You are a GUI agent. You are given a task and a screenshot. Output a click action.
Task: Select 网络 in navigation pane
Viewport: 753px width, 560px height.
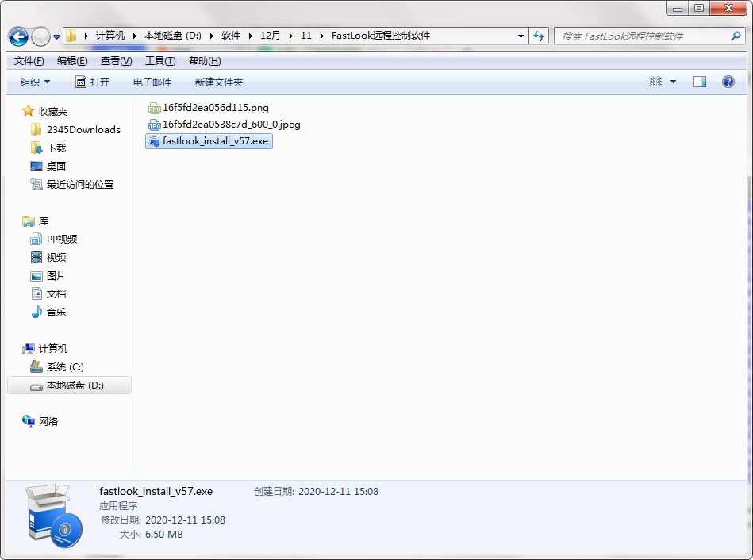tap(40, 422)
